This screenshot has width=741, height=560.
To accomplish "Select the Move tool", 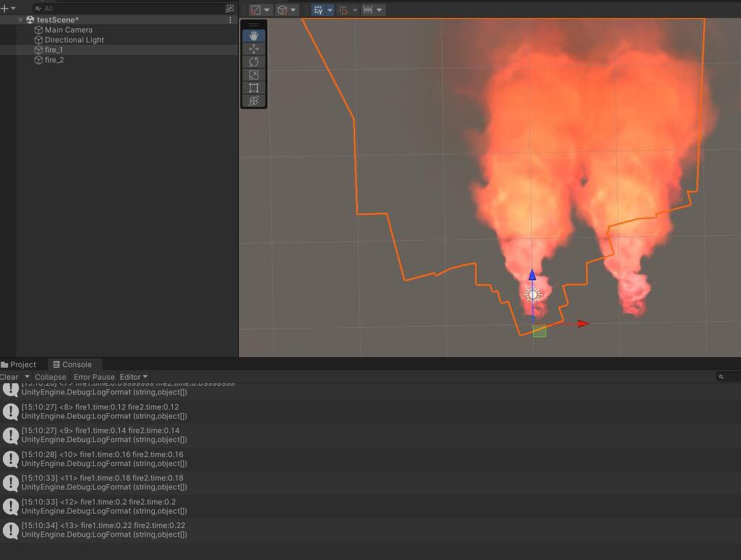I will click(253, 48).
